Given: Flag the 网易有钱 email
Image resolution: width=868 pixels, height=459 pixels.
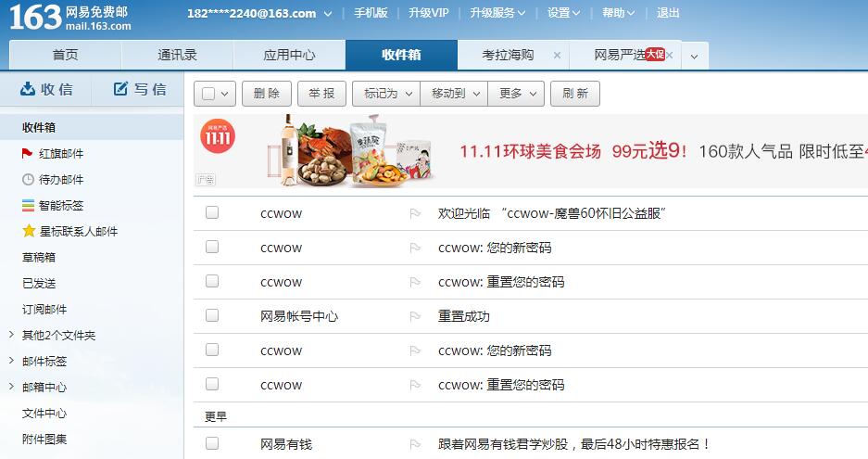Looking at the screenshot, I should point(415,444).
